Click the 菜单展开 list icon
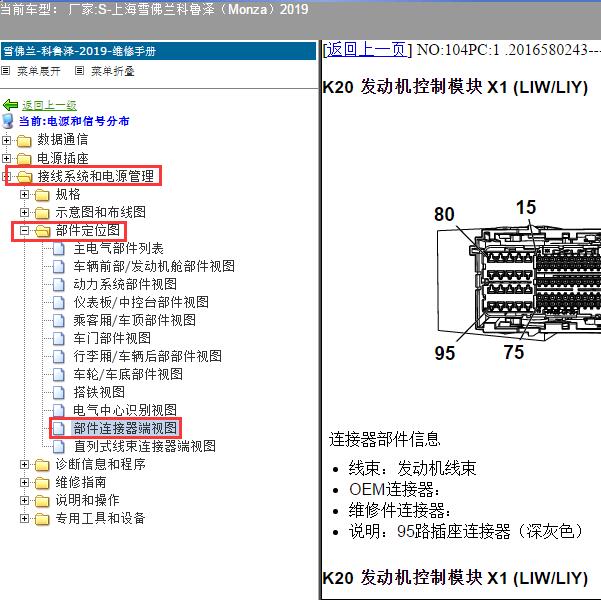Viewport: 601px width, 600px height. click(5, 71)
